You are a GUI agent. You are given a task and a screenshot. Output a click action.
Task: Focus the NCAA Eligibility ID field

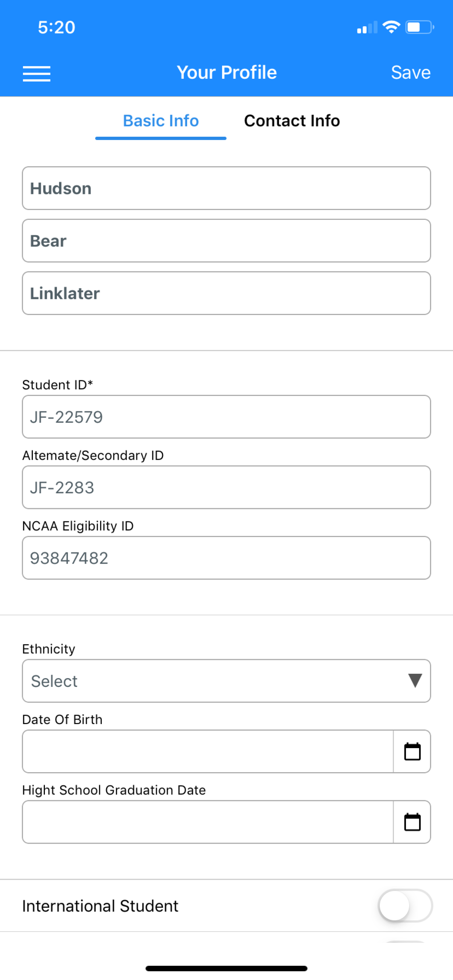click(226, 558)
